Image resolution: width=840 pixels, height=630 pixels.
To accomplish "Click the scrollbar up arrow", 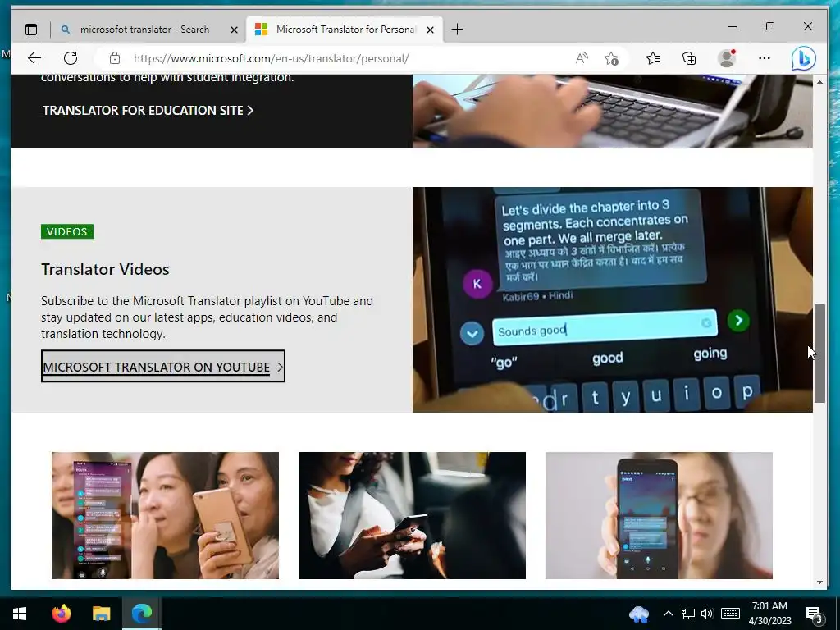I will click(819, 83).
